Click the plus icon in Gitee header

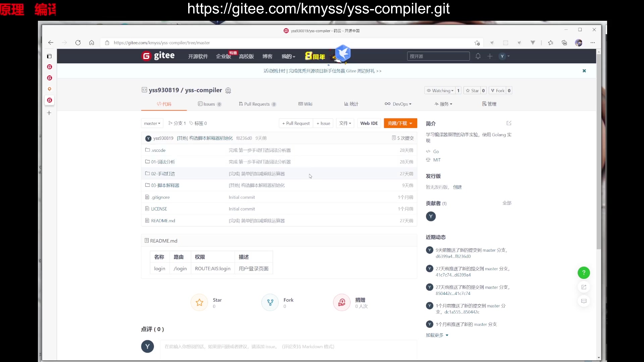(x=490, y=56)
